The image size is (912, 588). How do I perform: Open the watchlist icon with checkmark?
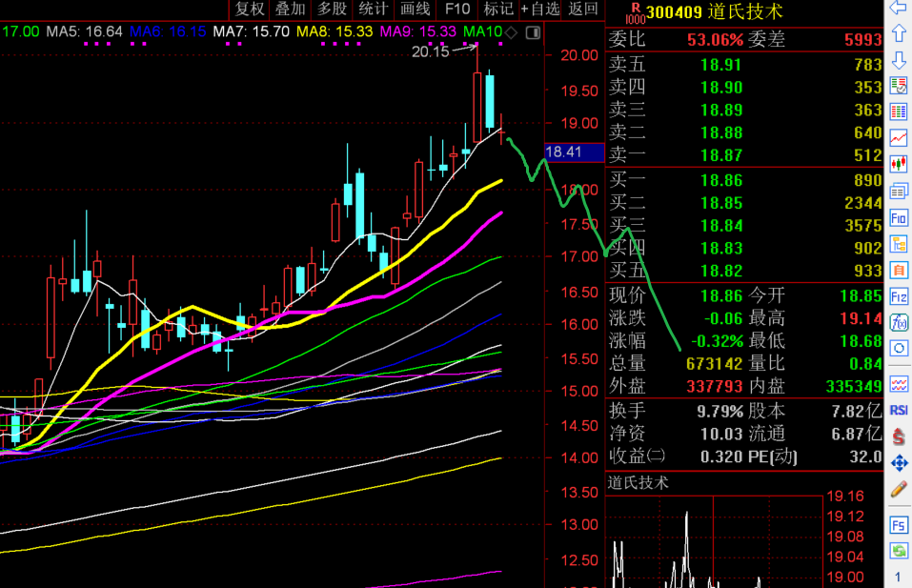click(x=899, y=86)
